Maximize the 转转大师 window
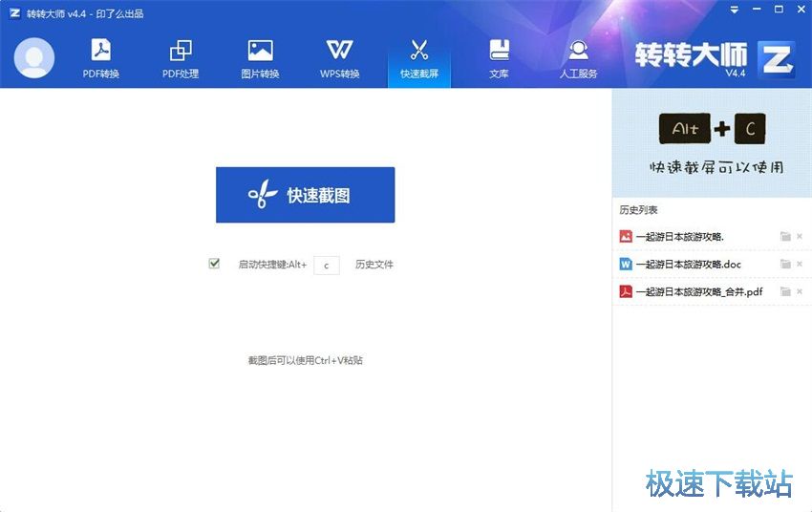 click(x=779, y=10)
